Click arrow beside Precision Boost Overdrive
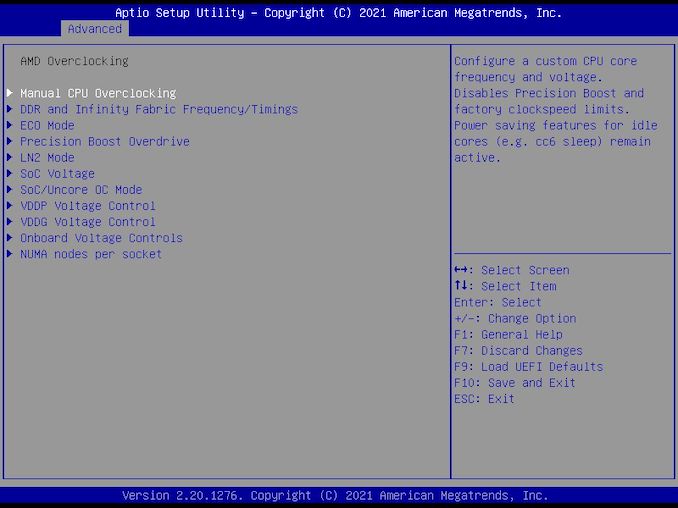This screenshot has width=678, height=508. (10, 141)
